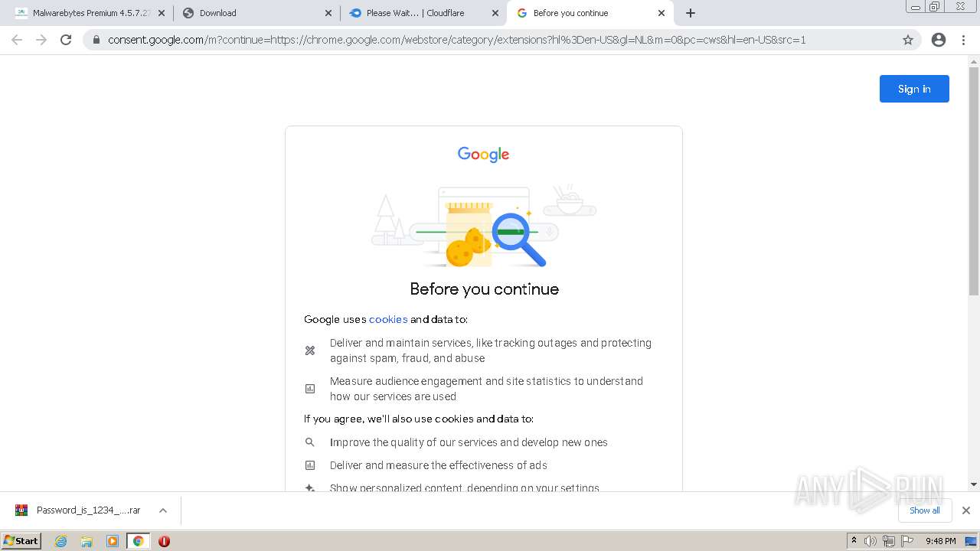Open the Opera taskbar icon
Screen dimensions: 980x551
pos(164,541)
